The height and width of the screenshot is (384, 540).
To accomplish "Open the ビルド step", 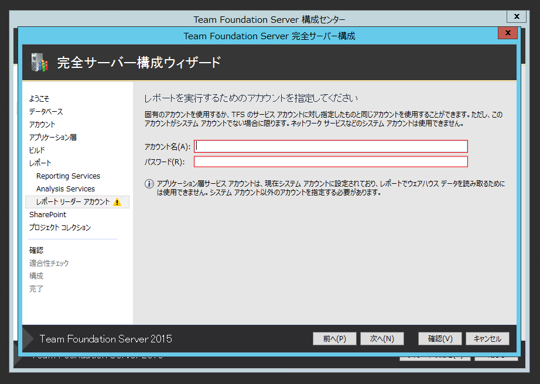I will (x=37, y=150).
